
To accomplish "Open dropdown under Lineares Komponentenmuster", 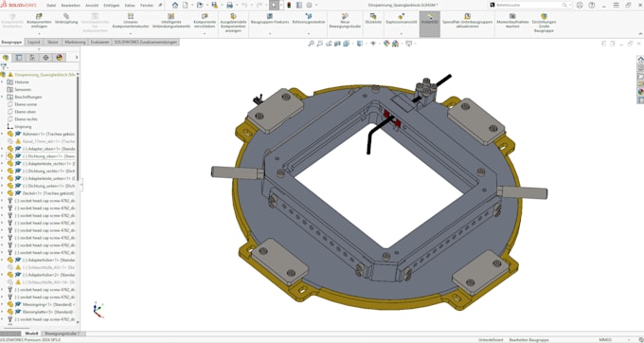I will (131, 34).
